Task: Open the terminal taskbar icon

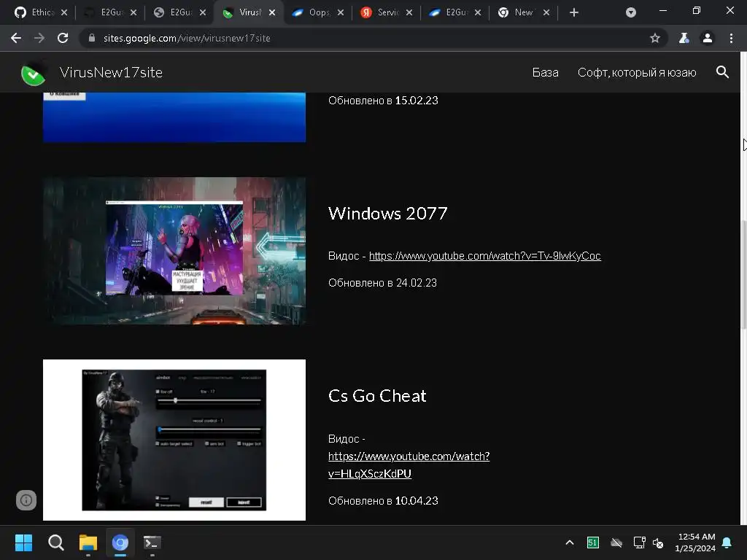Action: pos(152,542)
